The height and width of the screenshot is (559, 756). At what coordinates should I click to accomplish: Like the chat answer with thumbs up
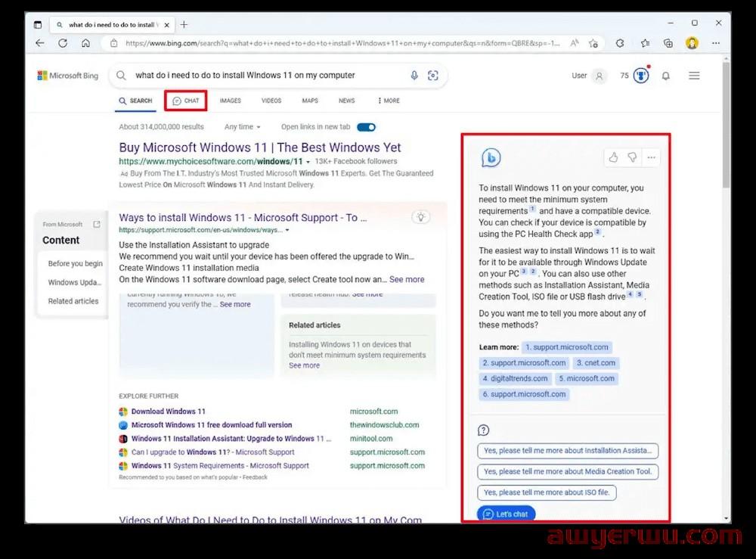point(613,157)
